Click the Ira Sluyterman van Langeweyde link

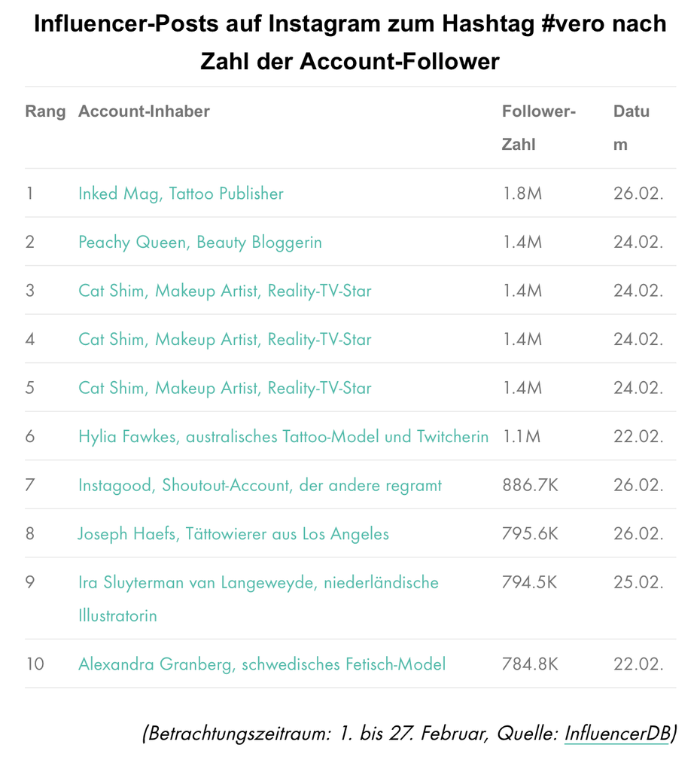pyautogui.click(x=258, y=583)
